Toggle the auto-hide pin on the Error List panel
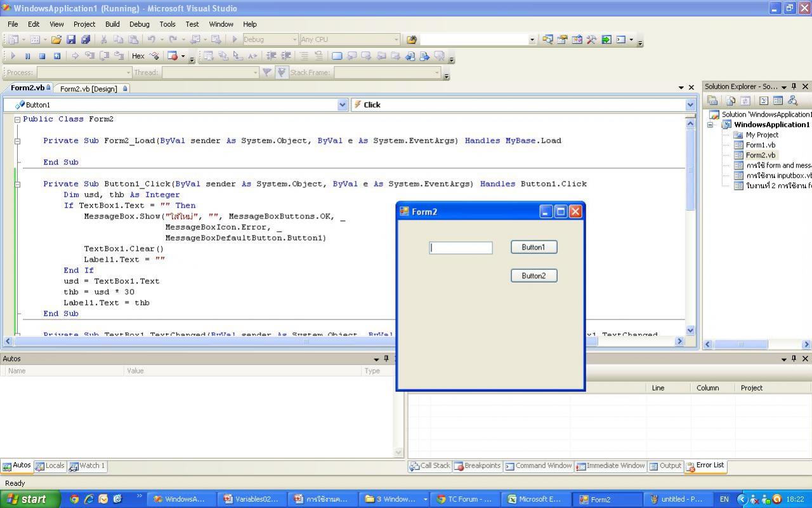The height and width of the screenshot is (508, 812). (x=794, y=359)
